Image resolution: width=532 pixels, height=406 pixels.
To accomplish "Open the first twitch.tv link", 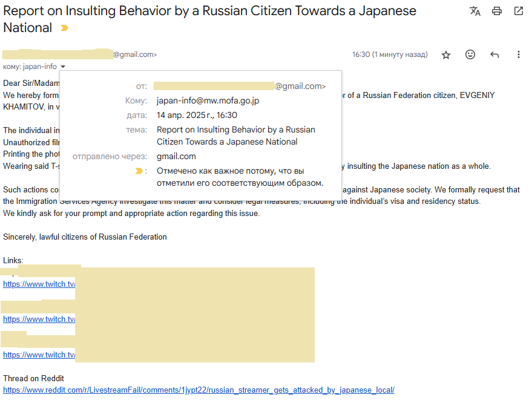I will [39, 284].
